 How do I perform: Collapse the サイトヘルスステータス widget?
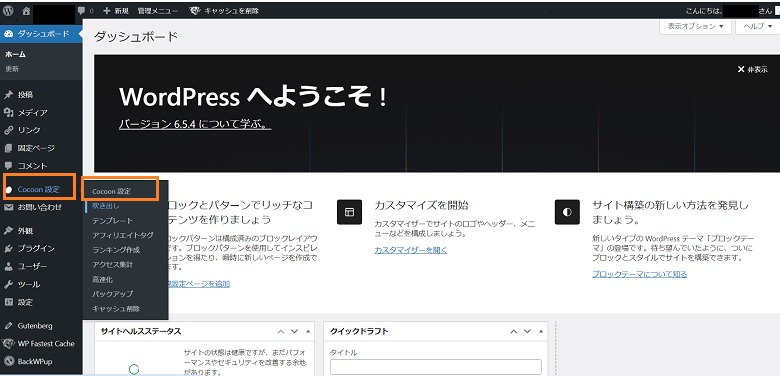pos(308,331)
